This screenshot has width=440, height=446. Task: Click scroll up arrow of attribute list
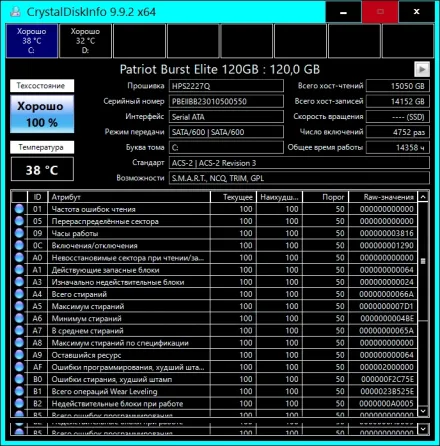click(x=423, y=197)
